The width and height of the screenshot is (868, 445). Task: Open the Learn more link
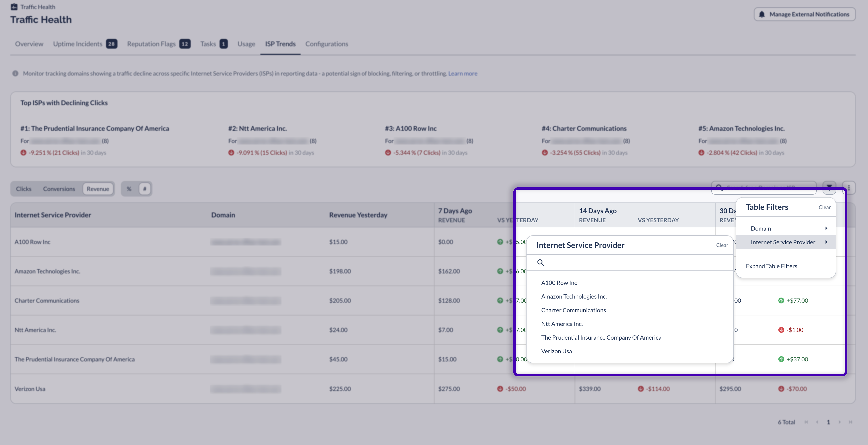pos(462,73)
